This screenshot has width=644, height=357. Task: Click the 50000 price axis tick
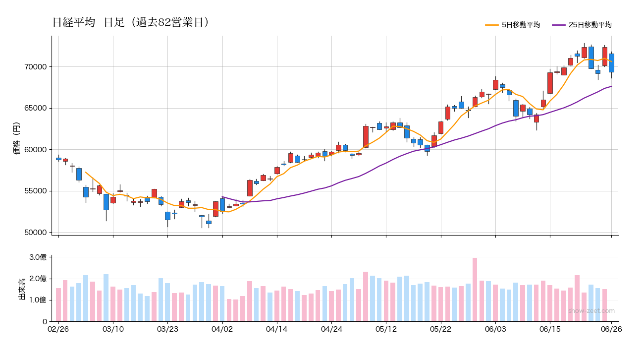coord(35,233)
